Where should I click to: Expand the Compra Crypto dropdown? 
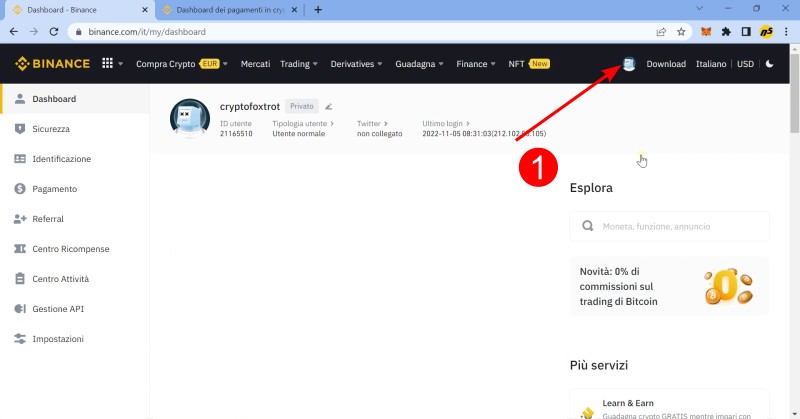(x=182, y=64)
